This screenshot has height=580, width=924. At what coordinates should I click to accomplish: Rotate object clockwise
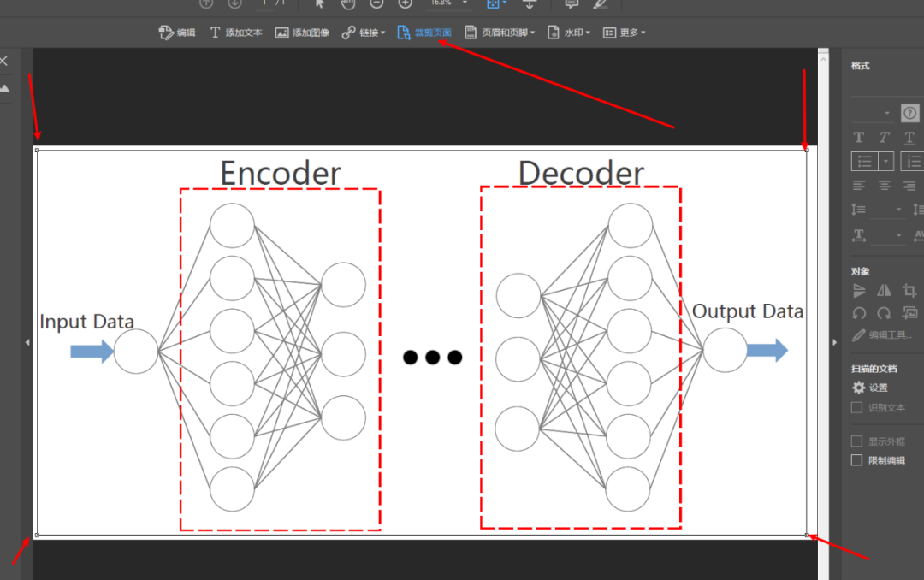point(884,313)
